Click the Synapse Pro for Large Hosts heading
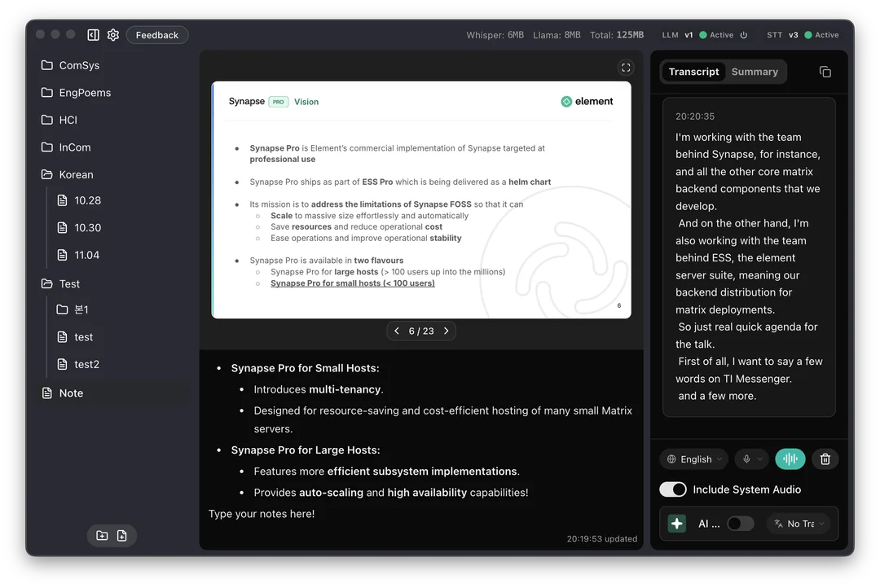 (x=306, y=450)
